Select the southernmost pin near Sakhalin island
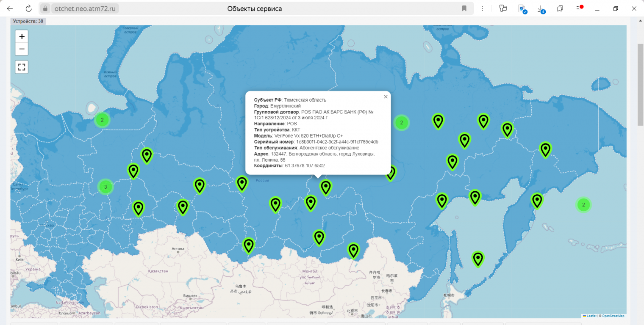Screen dimensions: 644x325 pos(478,259)
